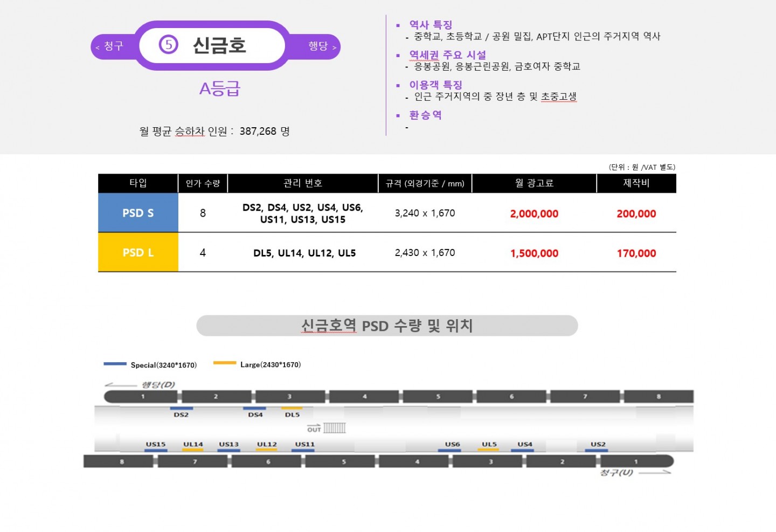Click the 신금호역 PSD 수량 및 위치 banner
The height and width of the screenshot is (532, 776).
coord(387,326)
